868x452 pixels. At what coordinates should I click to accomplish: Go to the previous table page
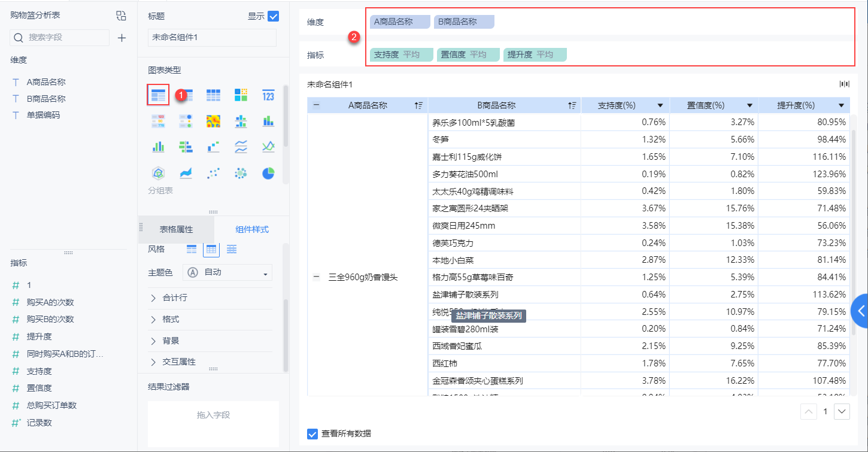tap(809, 411)
